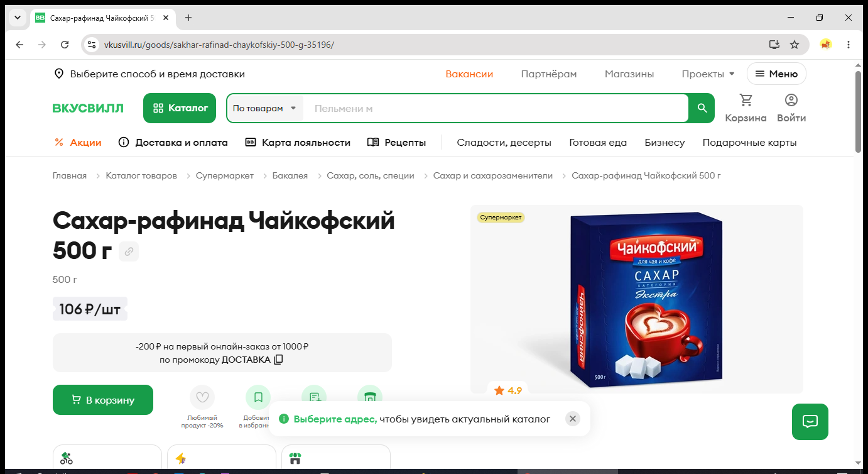Open the Меню hamburger button

click(776, 74)
